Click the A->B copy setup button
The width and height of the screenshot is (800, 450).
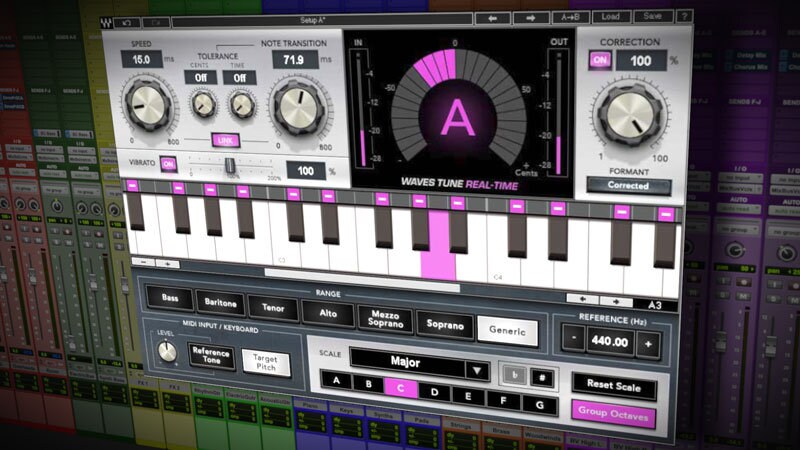click(x=570, y=17)
